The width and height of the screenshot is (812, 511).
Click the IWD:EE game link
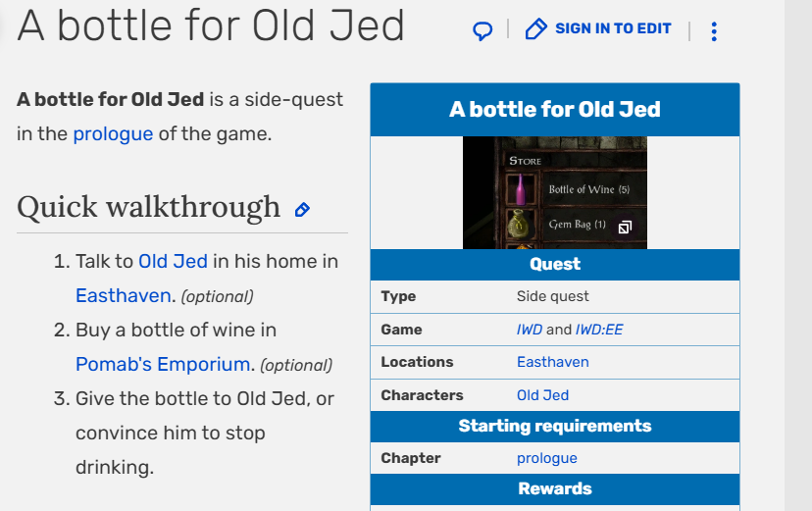coord(598,330)
